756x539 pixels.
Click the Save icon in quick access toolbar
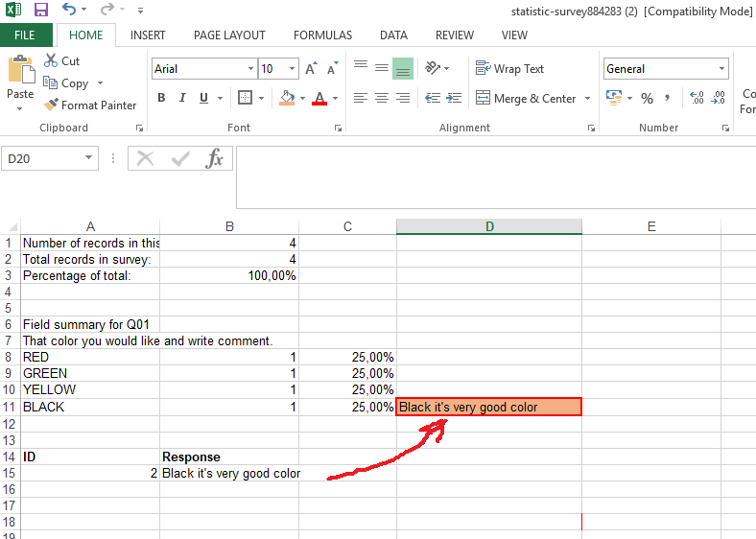pos(40,10)
